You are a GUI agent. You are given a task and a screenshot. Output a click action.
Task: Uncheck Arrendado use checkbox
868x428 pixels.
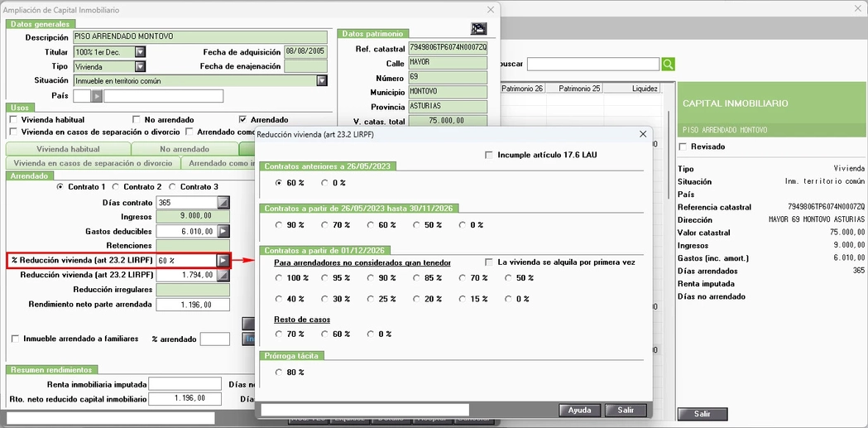point(242,119)
